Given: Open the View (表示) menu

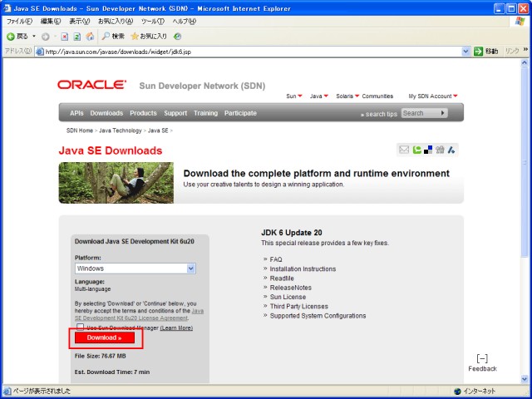Looking at the screenshot, I should pos(80,22).
